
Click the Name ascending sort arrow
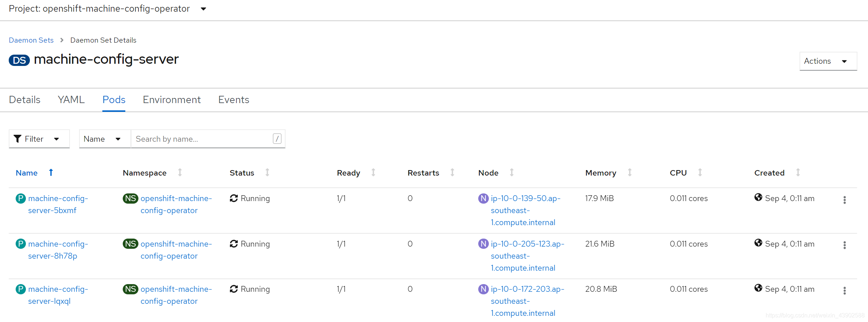pyautogui.click(x=51, y=173)
